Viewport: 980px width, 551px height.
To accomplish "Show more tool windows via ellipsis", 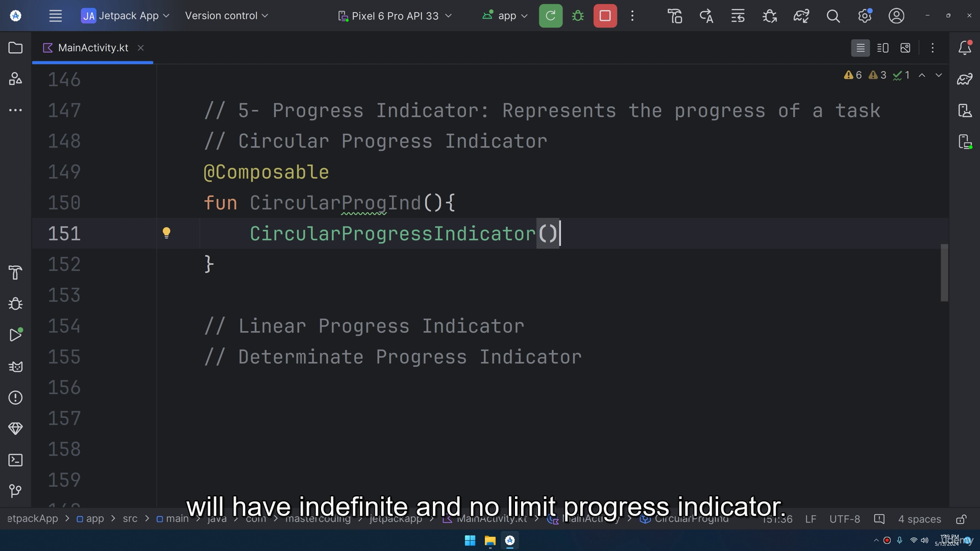I will point(15,110).
